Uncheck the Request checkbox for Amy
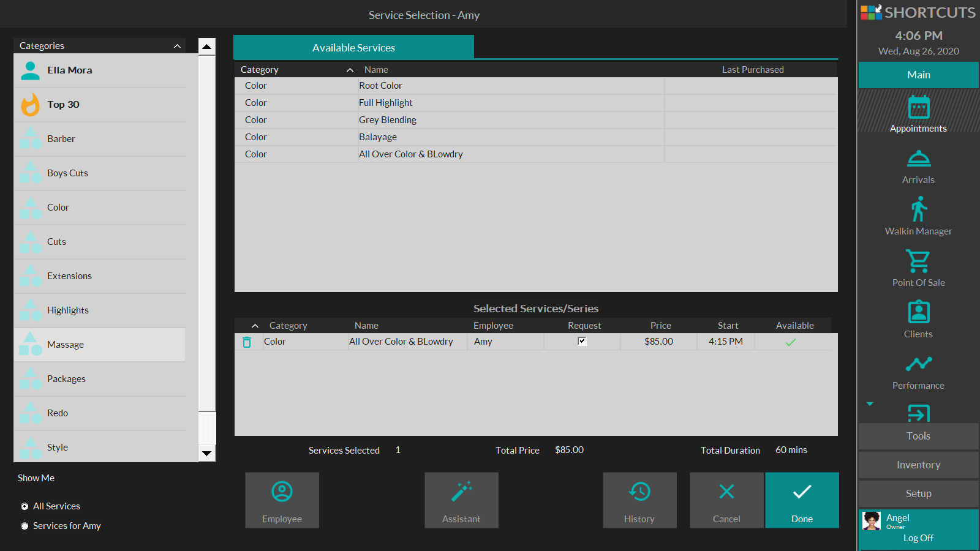This screenshot has width=980, height=551. tap(582, 342)
